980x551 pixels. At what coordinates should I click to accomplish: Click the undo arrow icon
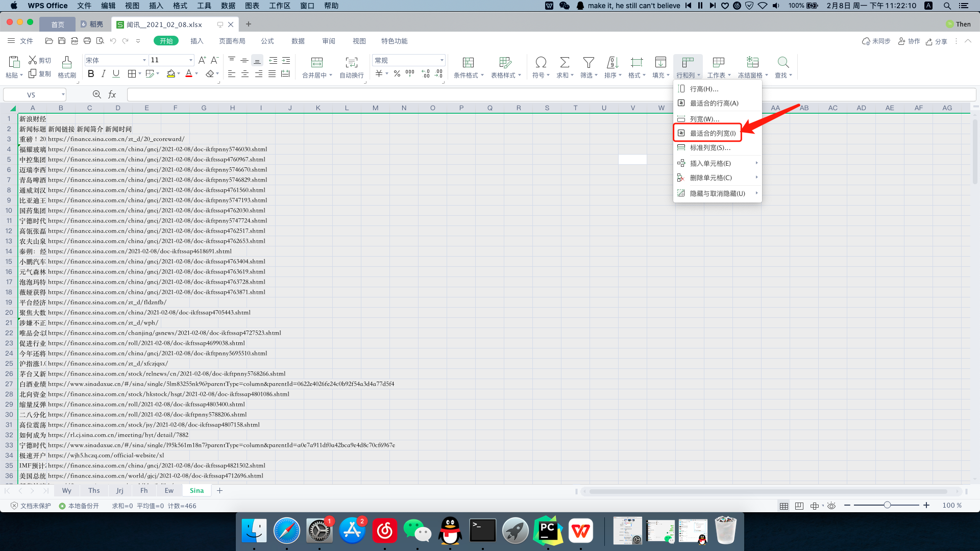(113, 41)
